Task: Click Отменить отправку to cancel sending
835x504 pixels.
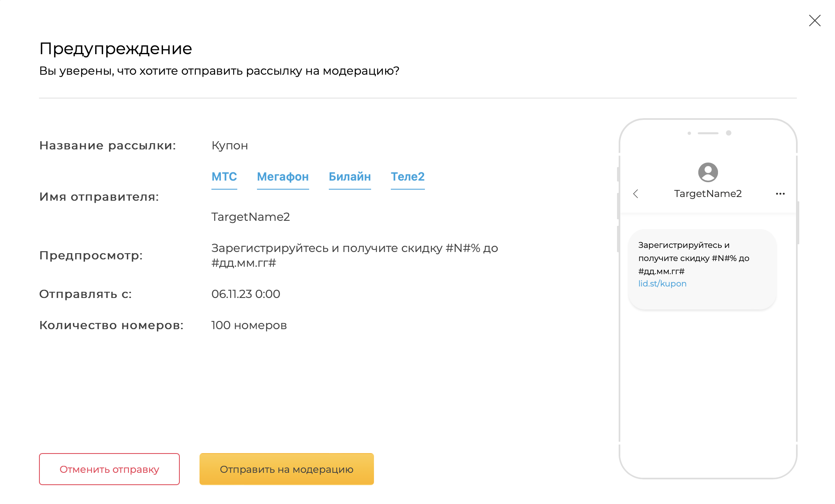Action: 109,469
